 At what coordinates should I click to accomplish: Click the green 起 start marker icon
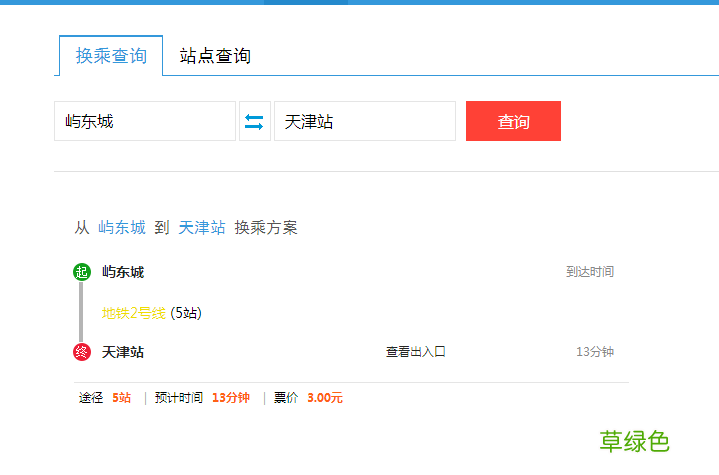point(81,272)
